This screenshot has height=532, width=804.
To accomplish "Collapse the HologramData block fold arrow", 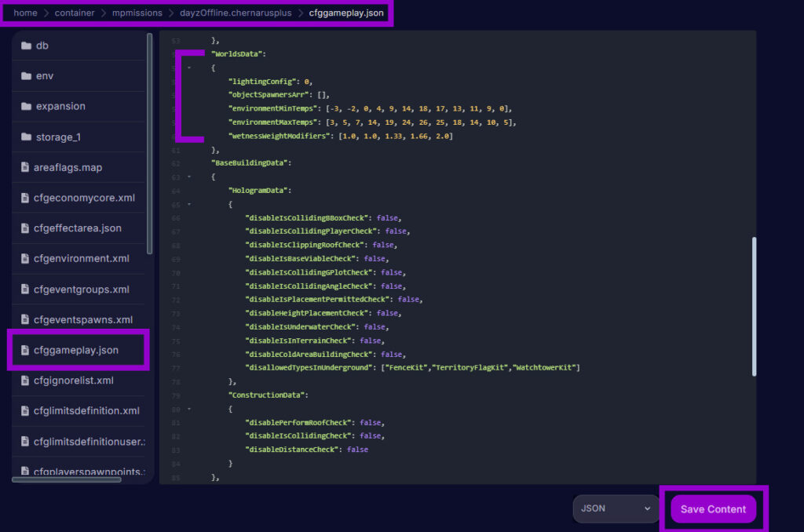I will click(189, 204).
